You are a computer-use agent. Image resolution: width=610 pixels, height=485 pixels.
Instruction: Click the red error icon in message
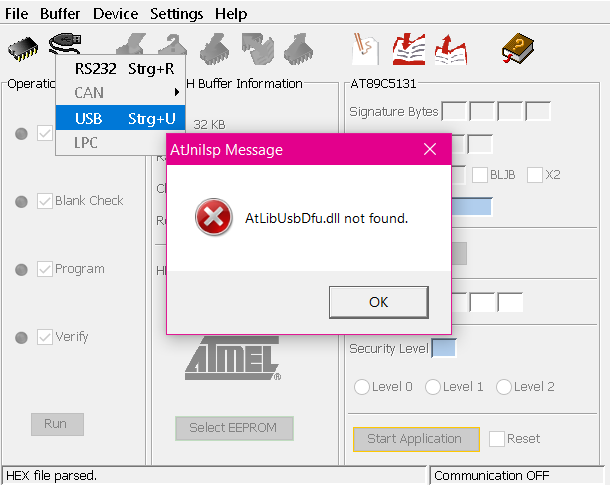214,217
